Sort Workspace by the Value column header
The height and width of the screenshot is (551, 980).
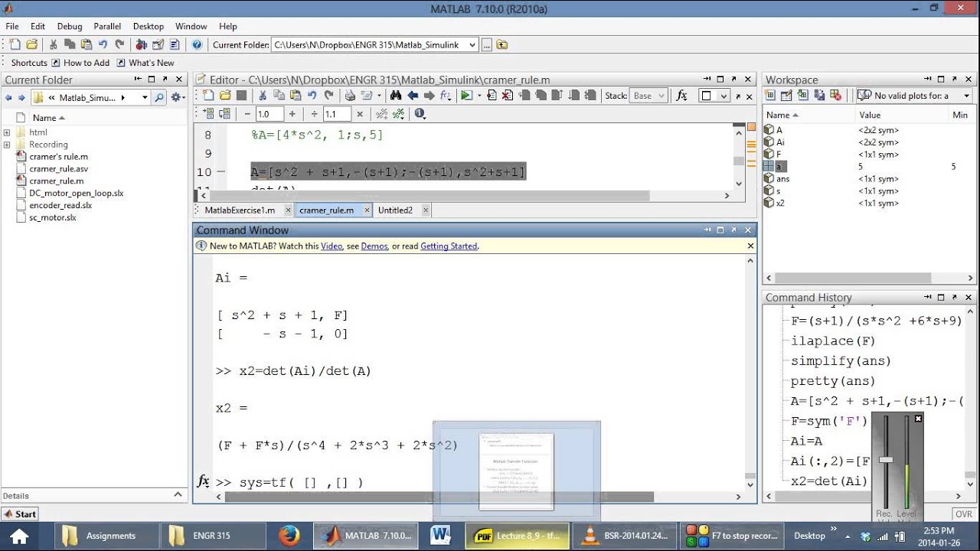coord(870,115)
